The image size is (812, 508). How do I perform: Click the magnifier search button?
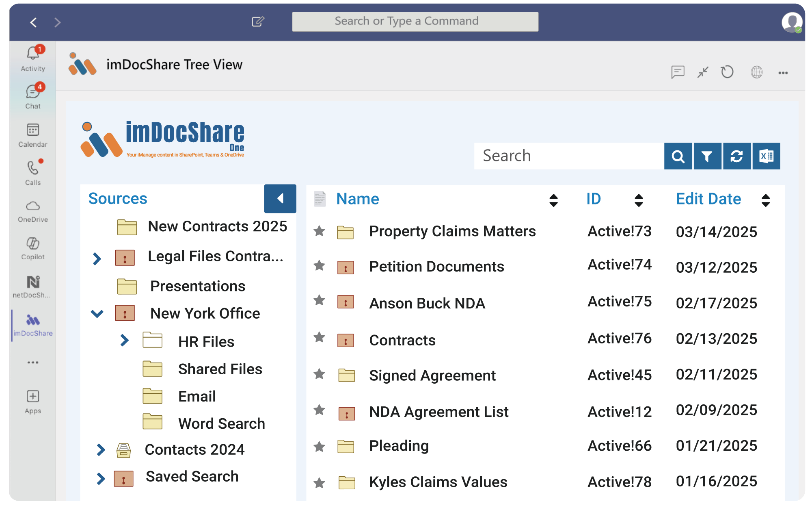click(x=678, y=156)
